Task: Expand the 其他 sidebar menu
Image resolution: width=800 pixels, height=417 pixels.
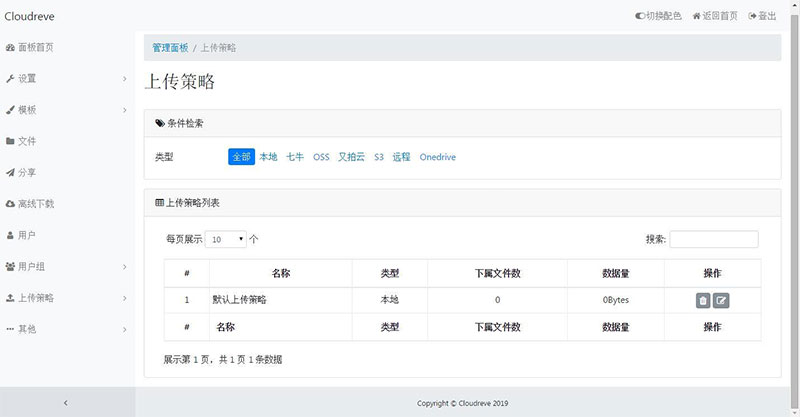Action: 65,329
